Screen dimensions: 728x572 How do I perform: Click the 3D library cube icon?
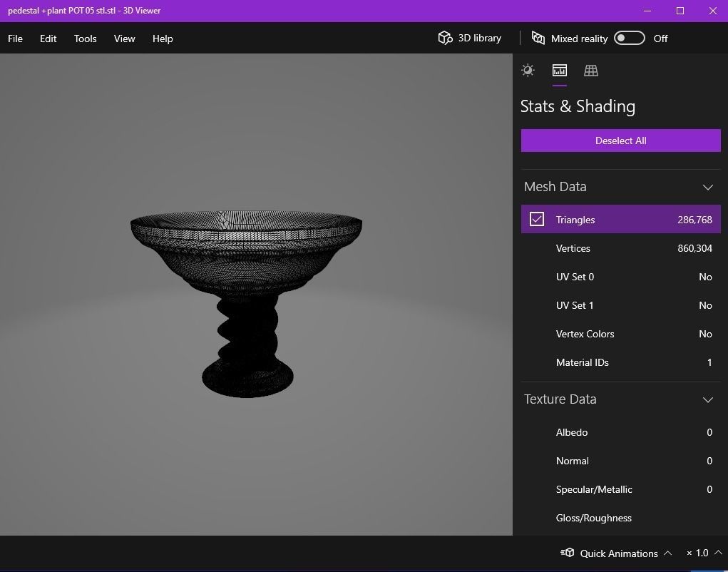(445, 38)
